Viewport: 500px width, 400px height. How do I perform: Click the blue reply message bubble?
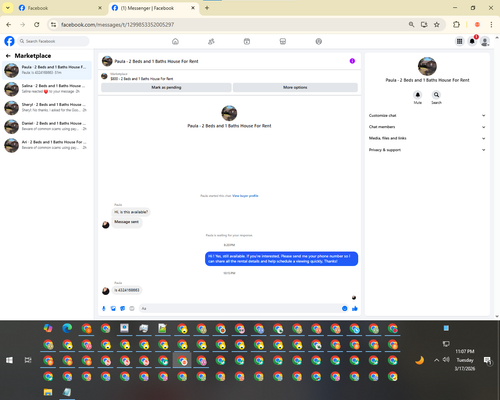click(281, 259)
